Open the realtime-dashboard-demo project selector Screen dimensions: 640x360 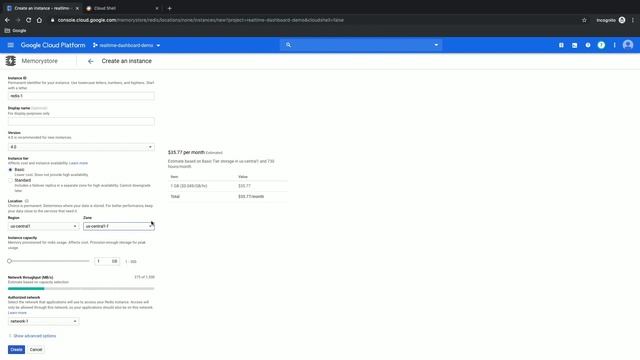127,45
